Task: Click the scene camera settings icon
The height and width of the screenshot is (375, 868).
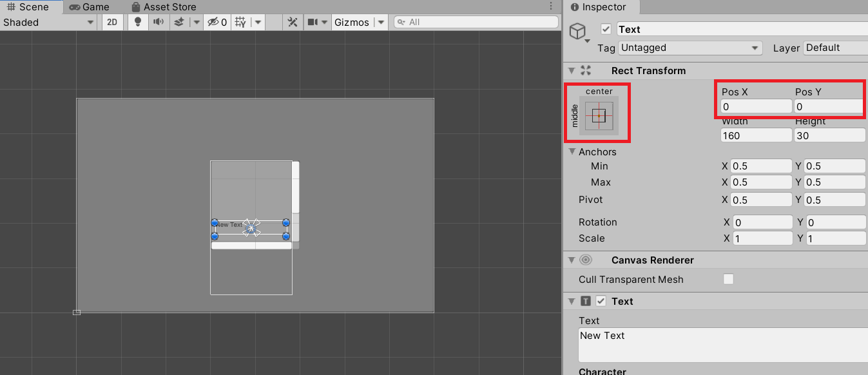Action: click(x=313, y=22)
